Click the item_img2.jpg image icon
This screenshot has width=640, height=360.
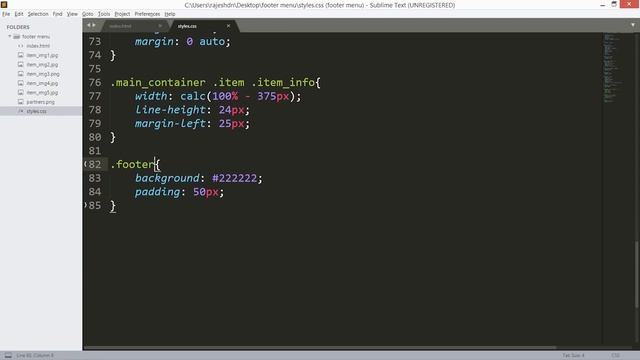(x=20, y=64)
